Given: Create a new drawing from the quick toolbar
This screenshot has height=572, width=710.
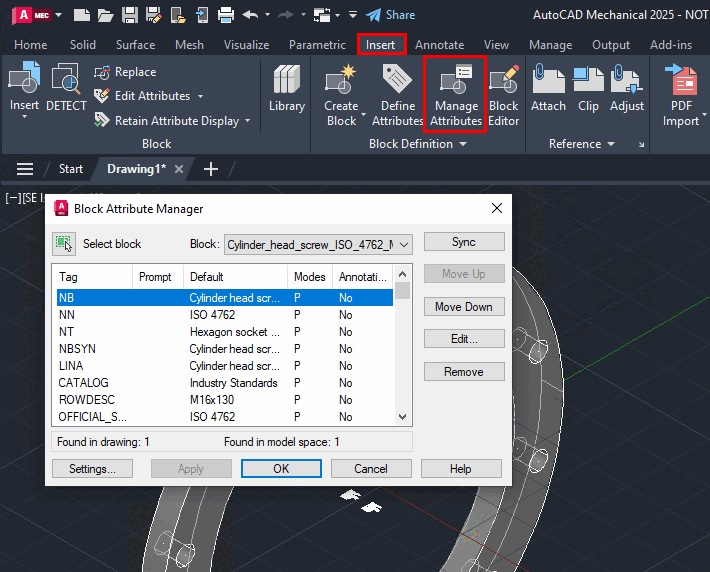Looking at the screenshot, I should pyautogui.click(x=81, y=15).
